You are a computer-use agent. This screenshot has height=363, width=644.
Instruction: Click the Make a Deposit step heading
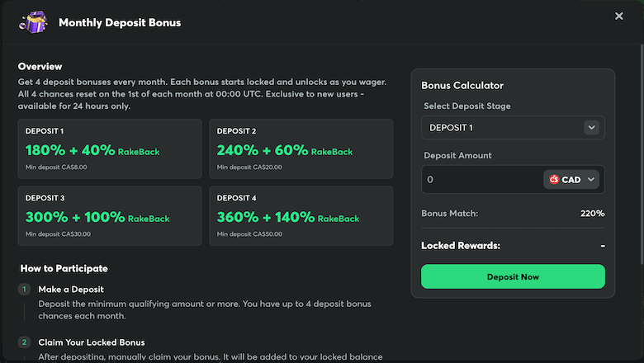(x=71, y=290)
